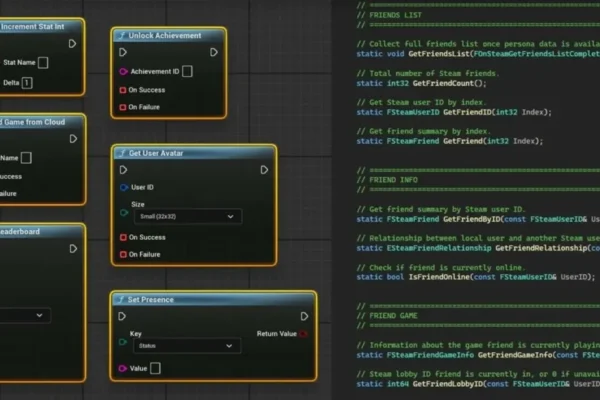Open the Size dropdown showing Small (32x32)
This screenshot has height=400, width=600.
188,217
